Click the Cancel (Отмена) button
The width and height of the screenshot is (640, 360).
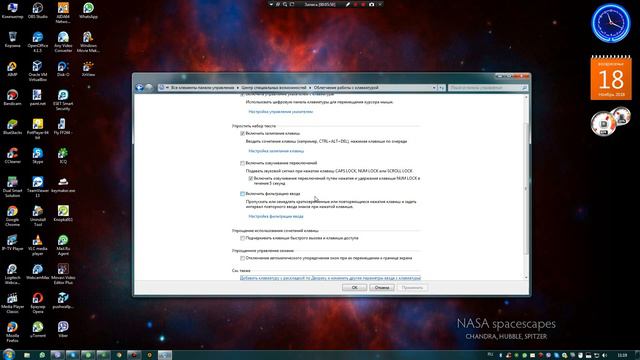coord(382,287)
